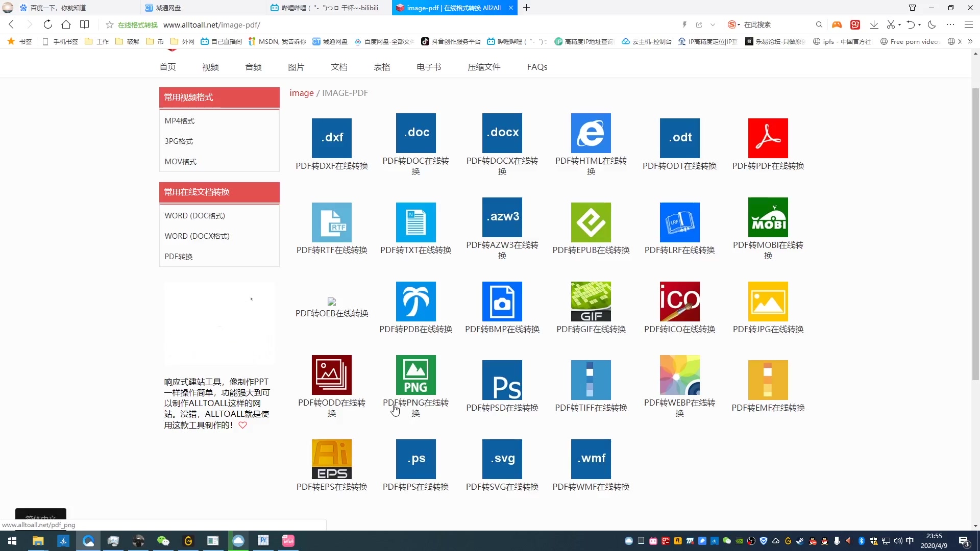The image size is (980, 551).
Task: Open the 表格 navigation menu
Action: click(x=382, y=67)
